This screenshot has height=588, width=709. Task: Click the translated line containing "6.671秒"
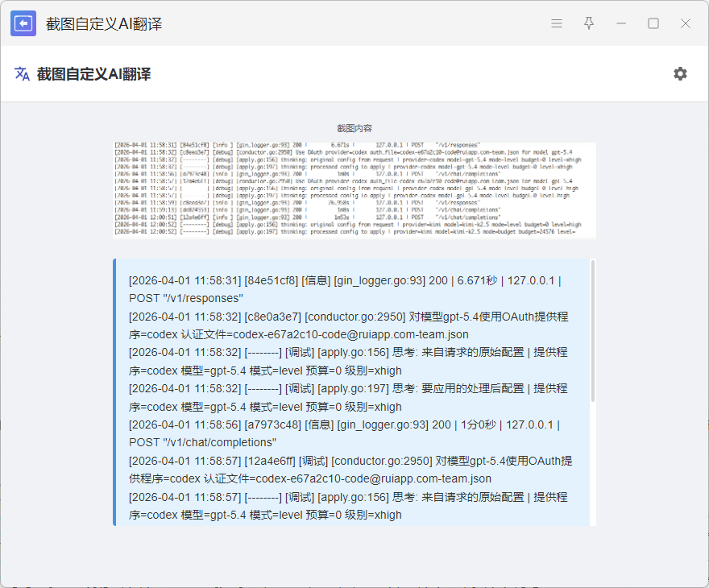click(345, 280)
